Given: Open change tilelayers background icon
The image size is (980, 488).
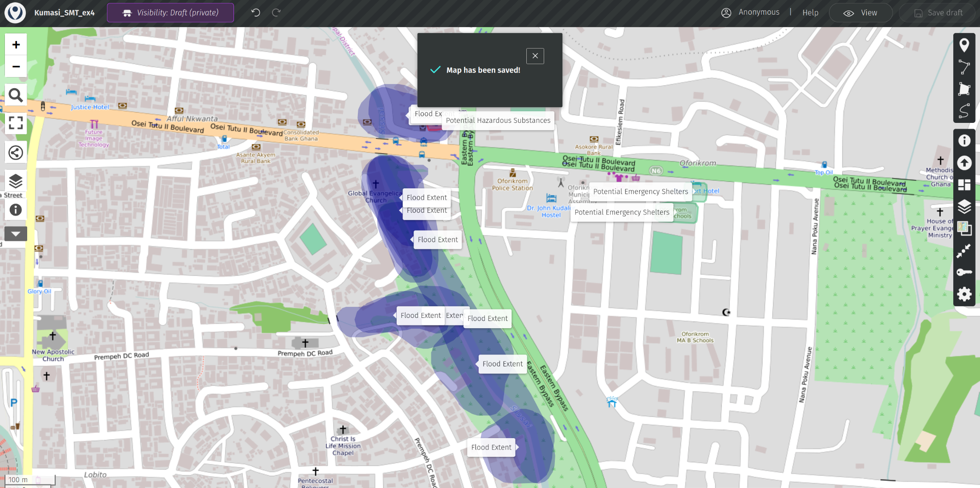Looking at the screenshot, I should (x=964, y=228).
